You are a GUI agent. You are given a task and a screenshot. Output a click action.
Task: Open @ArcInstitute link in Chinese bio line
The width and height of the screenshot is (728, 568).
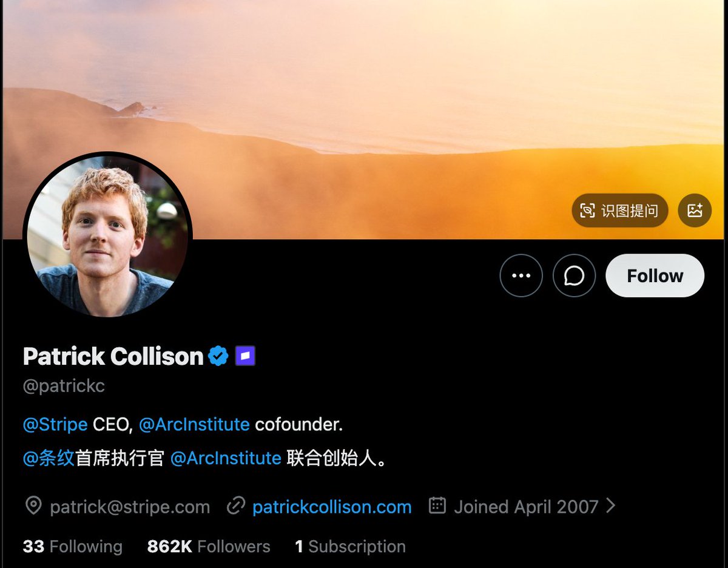[226, 458]
